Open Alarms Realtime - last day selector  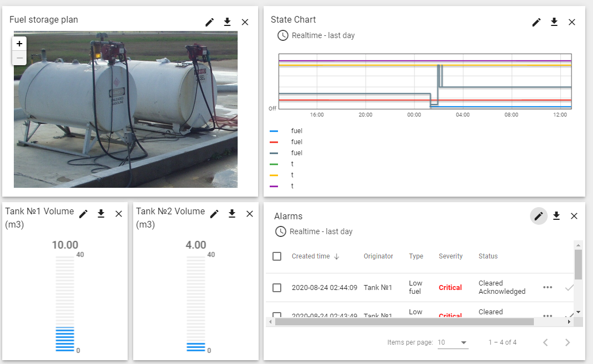pos(314,231)
